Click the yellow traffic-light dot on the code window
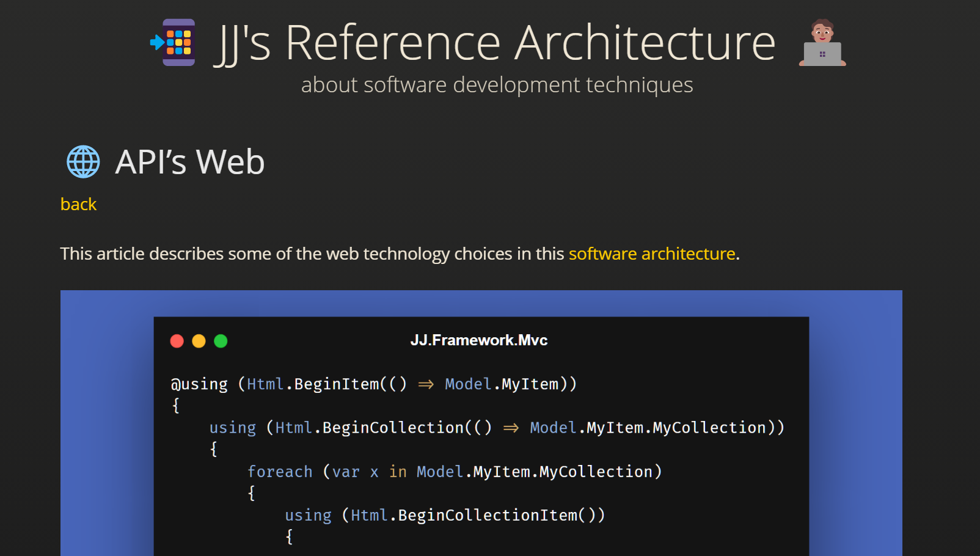 [x=199, y=341]
